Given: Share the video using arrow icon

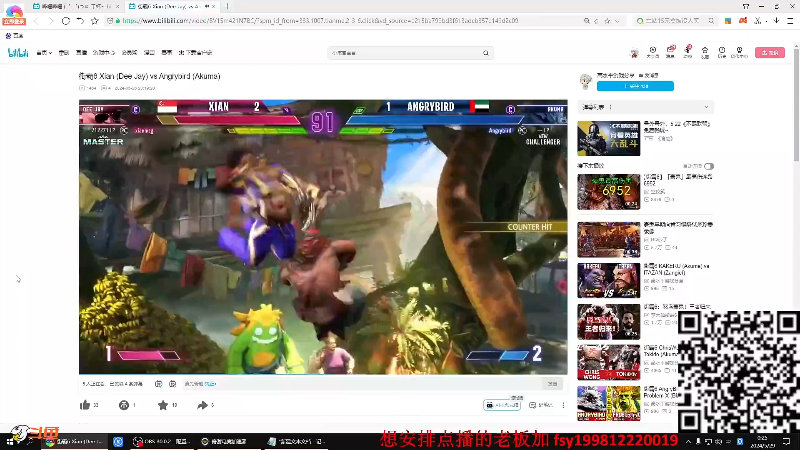Looking at the screenshot, I should coord(202,405).
